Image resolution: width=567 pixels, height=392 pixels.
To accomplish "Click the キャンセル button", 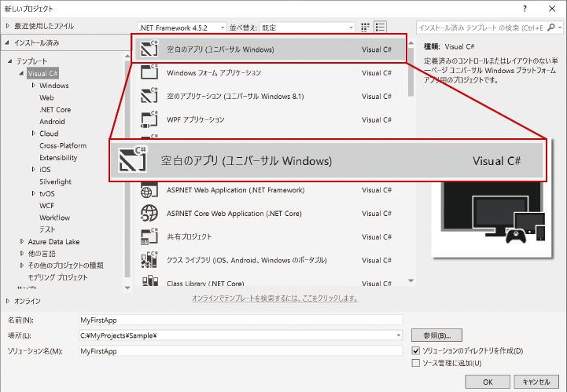I will coord(536,382).
